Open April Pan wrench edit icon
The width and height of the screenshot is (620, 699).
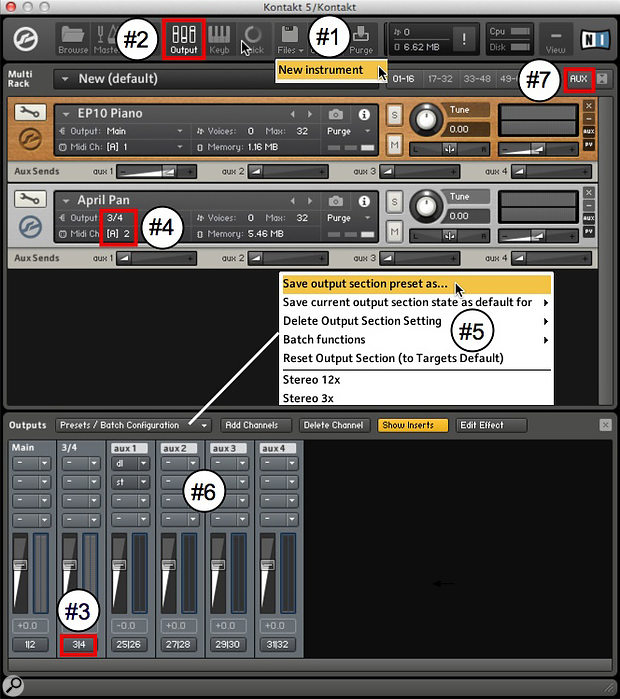[30, 199]
